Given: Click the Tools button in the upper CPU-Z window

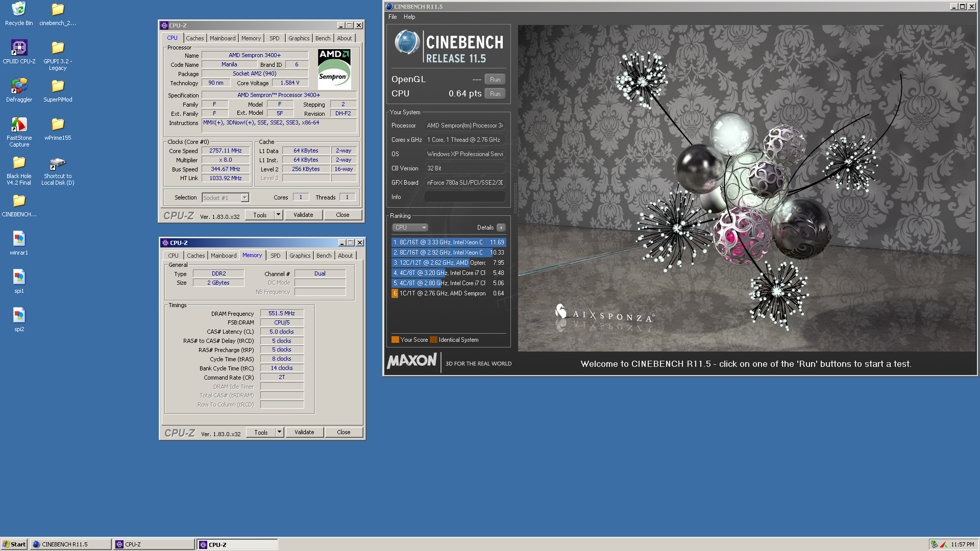Looking at the screenshot, I should [260, 215].
